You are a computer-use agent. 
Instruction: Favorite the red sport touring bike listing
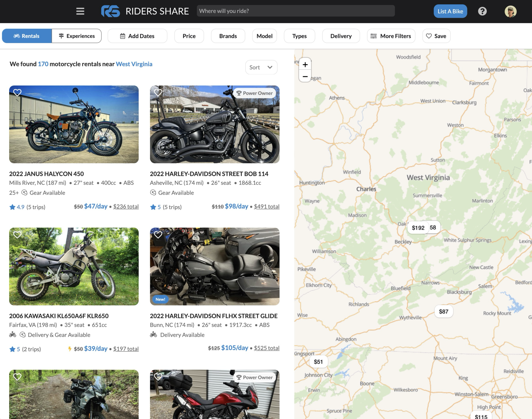coord(158,377)
